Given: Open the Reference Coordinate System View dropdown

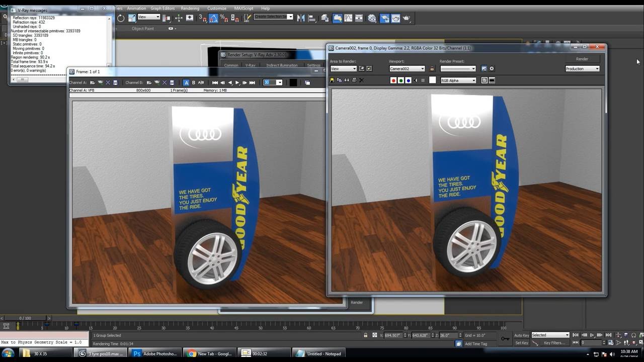Looking at the screenshot, I should [x=149, y=17].
